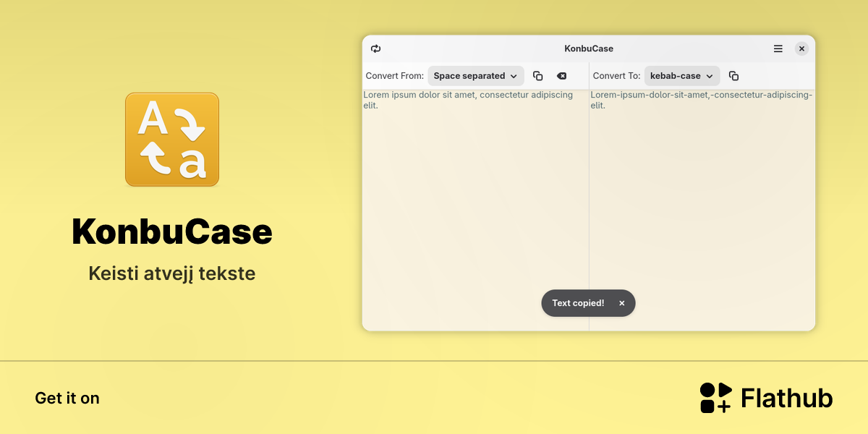
Task: Copy the Convert To output text
Action: [733, 76]
